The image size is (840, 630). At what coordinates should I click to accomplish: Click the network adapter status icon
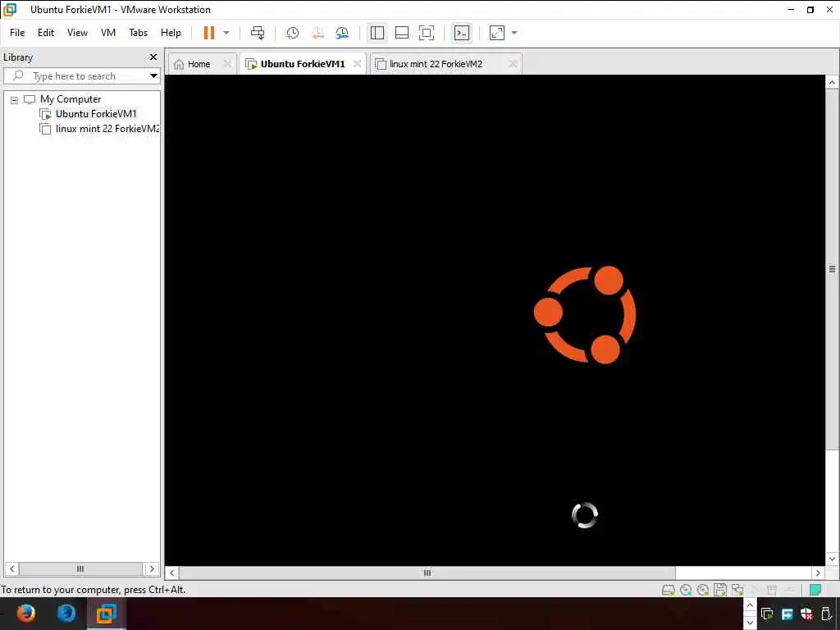tap(737, 590)
